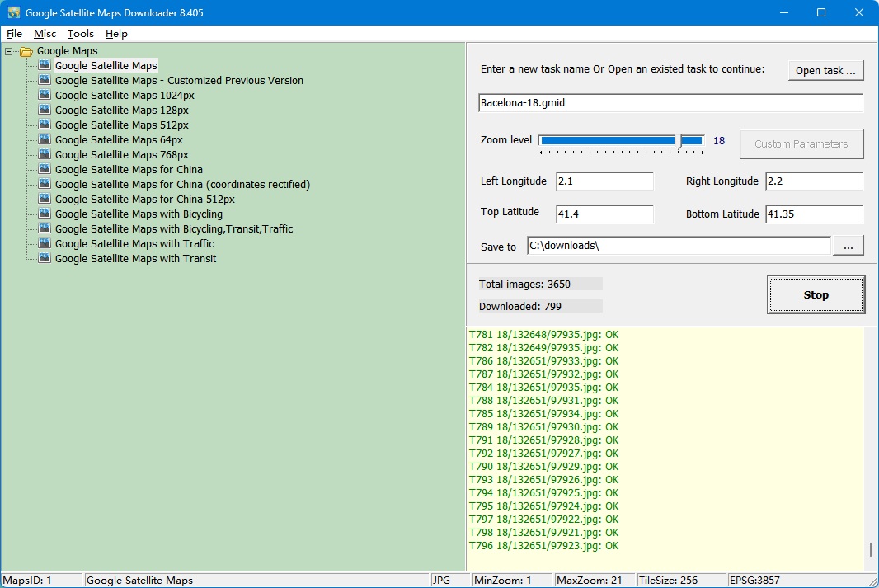Collapse the Google Maps tree node

(8, 51)
